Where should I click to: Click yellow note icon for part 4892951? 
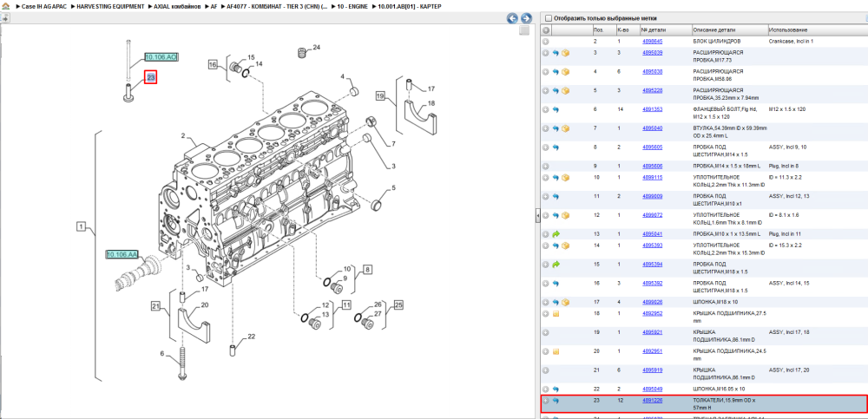click(x=556, y=351)
